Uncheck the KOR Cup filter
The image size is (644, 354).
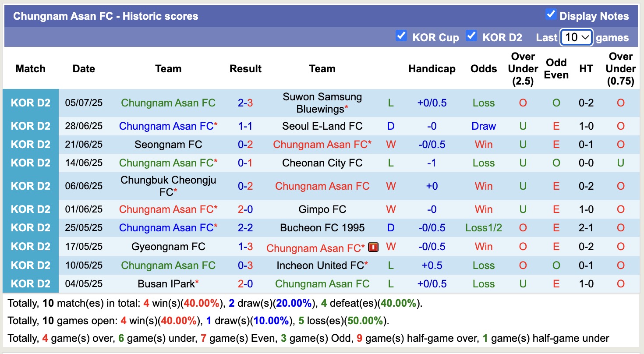tap(401, 36)
